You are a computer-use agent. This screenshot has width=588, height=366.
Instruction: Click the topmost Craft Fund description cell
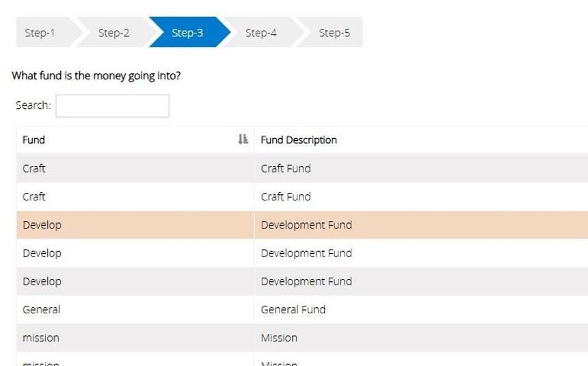286,168
